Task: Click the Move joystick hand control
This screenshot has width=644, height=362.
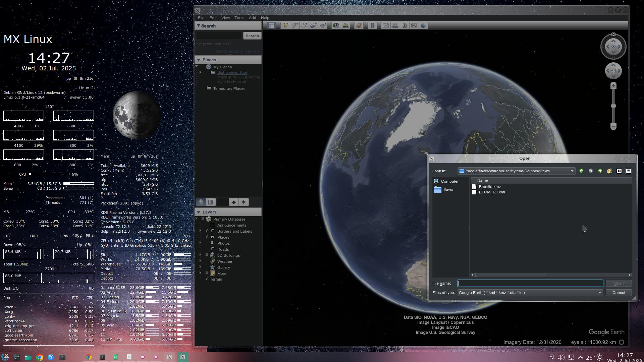Action: (613, 71)
